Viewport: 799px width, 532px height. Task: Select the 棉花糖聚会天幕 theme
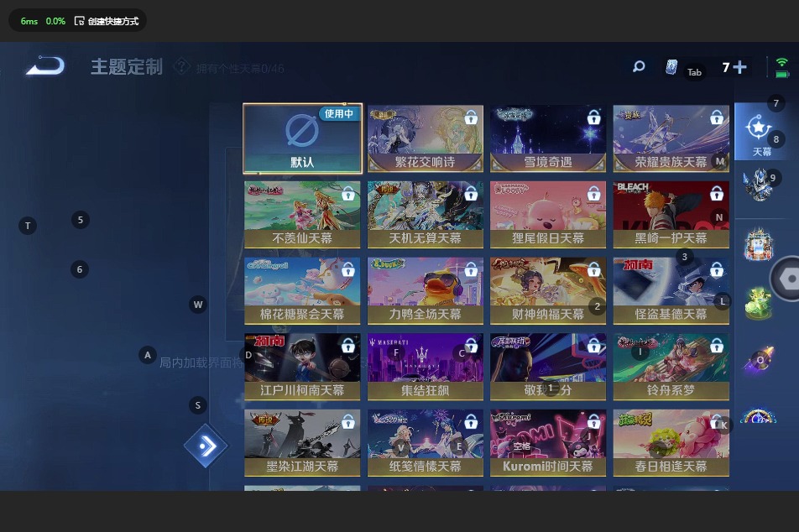click(302, 290)
